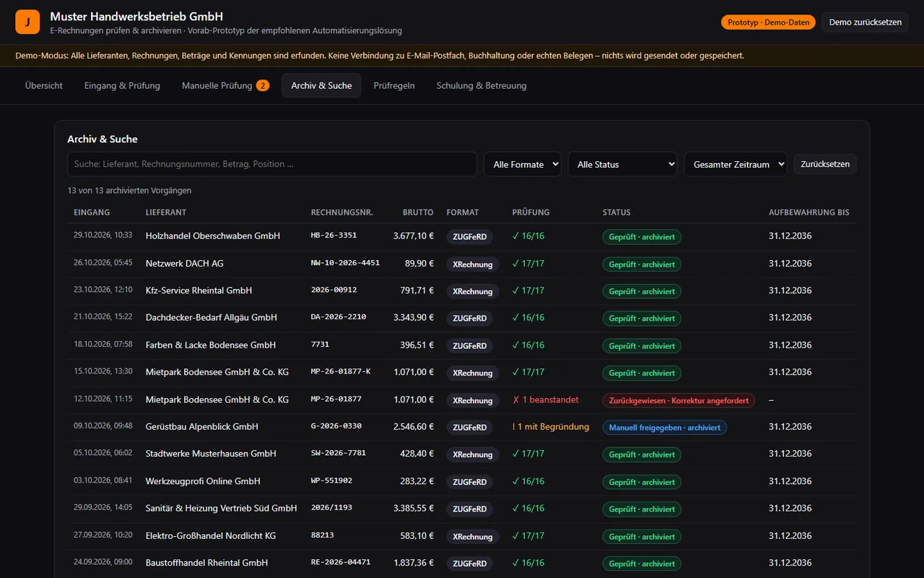Image resolution: width=924 pixels, height=578 pixels.
Task: Click the '1 beanstandet' check result
Action: (545, 400)
